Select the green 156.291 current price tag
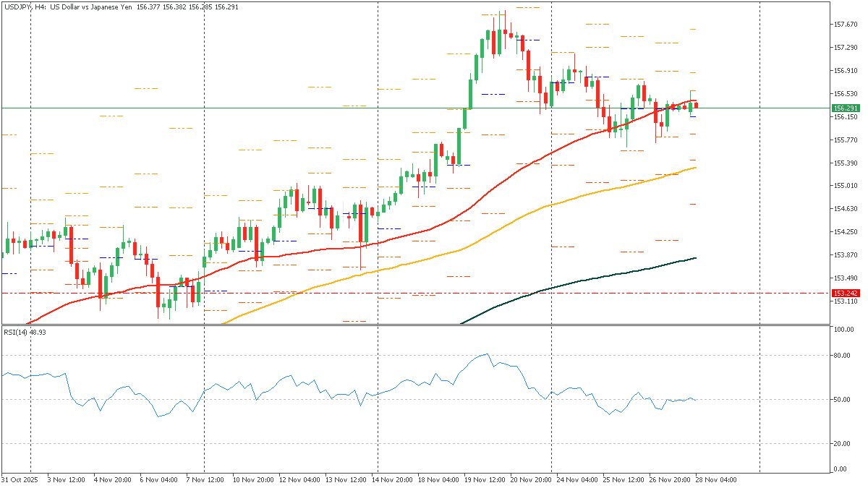This screenshot has height=488, width=868. 845,108
